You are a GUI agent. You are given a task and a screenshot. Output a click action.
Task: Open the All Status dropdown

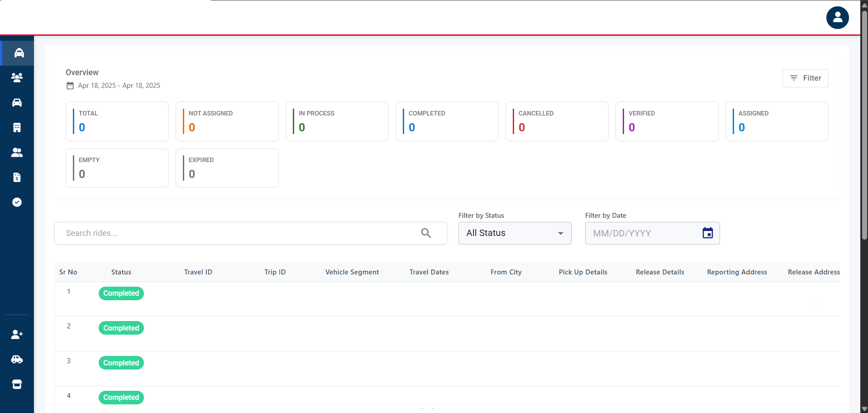click(x=515, y=233)
